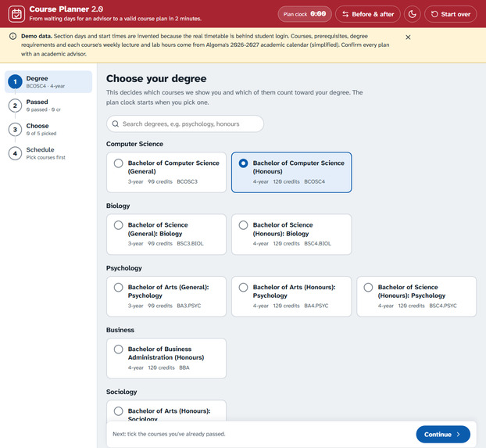
Task: Click the BA3.PSYC program code text
Action: click(189, 306)
